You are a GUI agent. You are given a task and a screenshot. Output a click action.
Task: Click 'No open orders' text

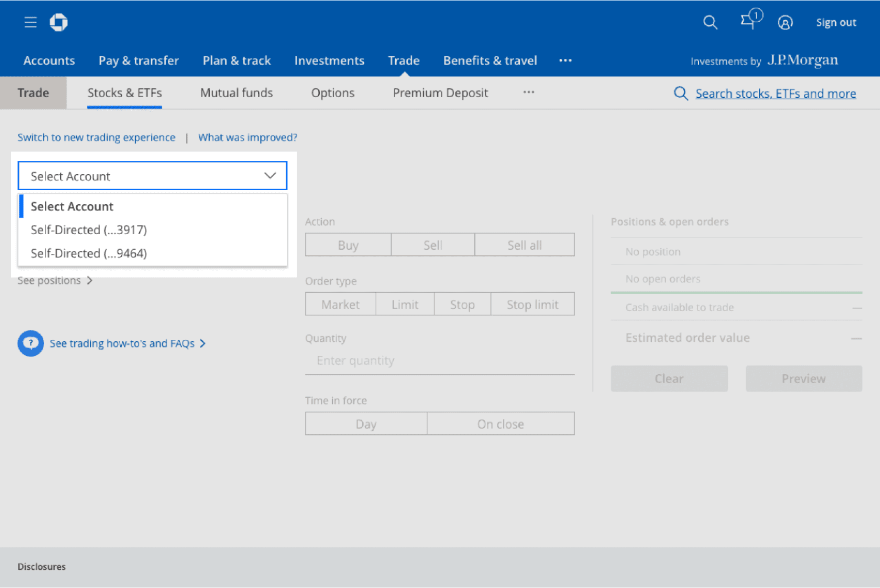(x=663, y=279)
